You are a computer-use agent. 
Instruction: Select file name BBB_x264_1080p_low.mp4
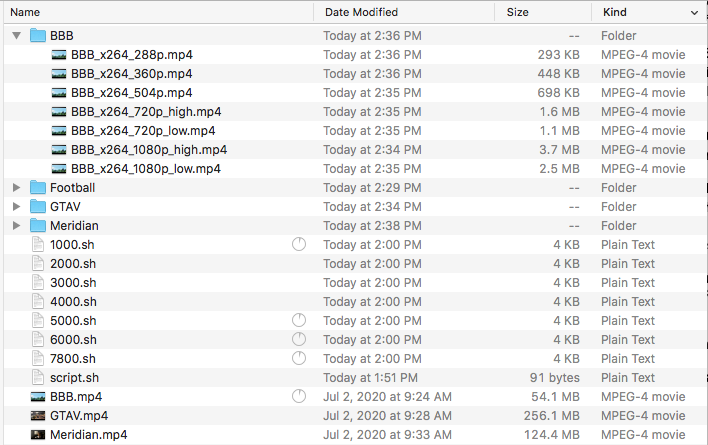pyautogui.click(x=146, y=169)
